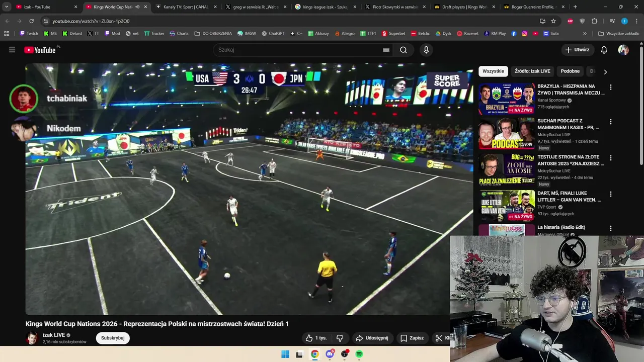Open Discord from the taskbar

pyautogui.click(x=330, y=354)
